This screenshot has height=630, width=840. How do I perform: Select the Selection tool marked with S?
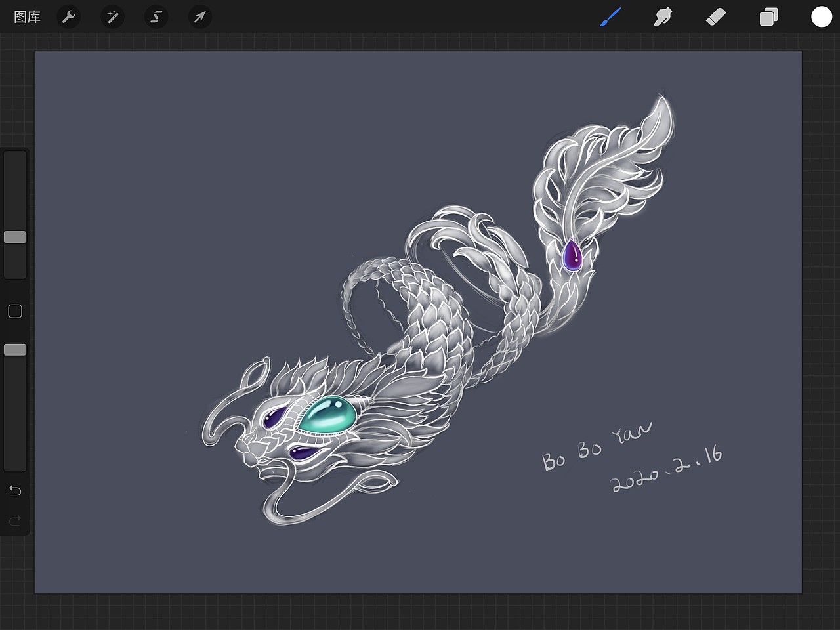(x=156, y=17)
